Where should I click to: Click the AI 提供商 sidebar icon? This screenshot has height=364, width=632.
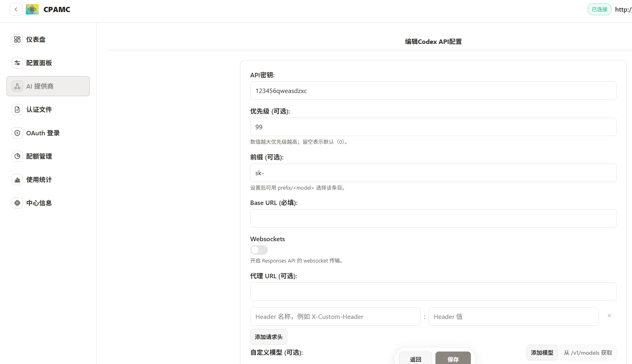17,86
